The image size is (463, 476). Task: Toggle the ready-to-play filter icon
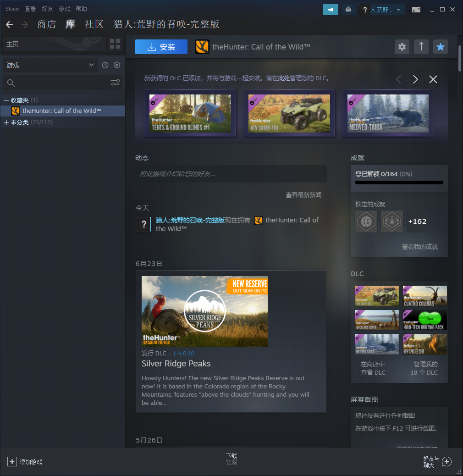pyautogui.click(x=117, y=65)
